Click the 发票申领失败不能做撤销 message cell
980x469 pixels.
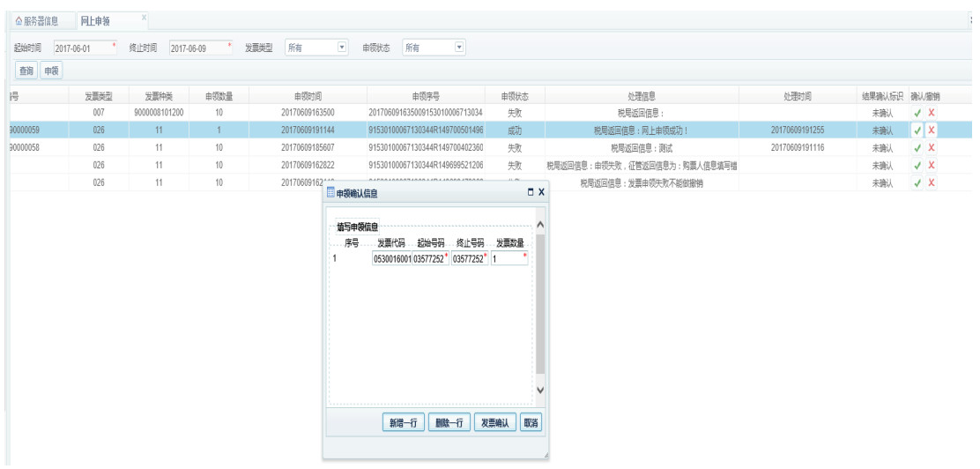pyautogui.click(x=642, y=183)
